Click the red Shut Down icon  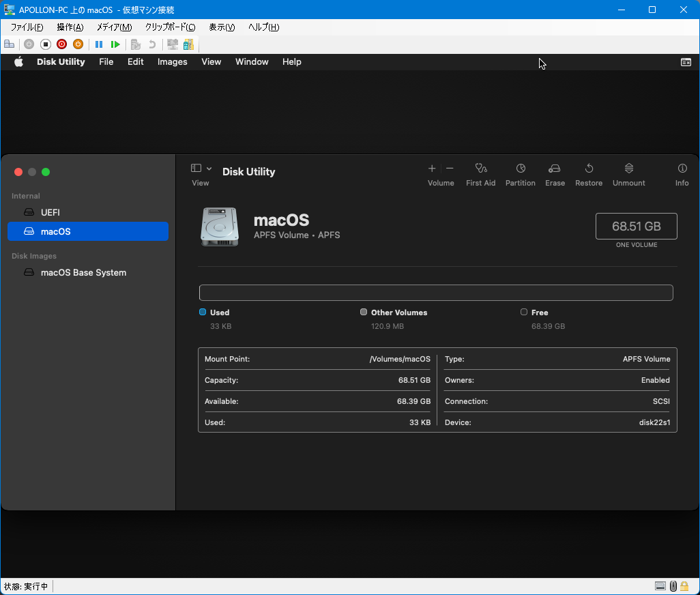pos(61,44)
